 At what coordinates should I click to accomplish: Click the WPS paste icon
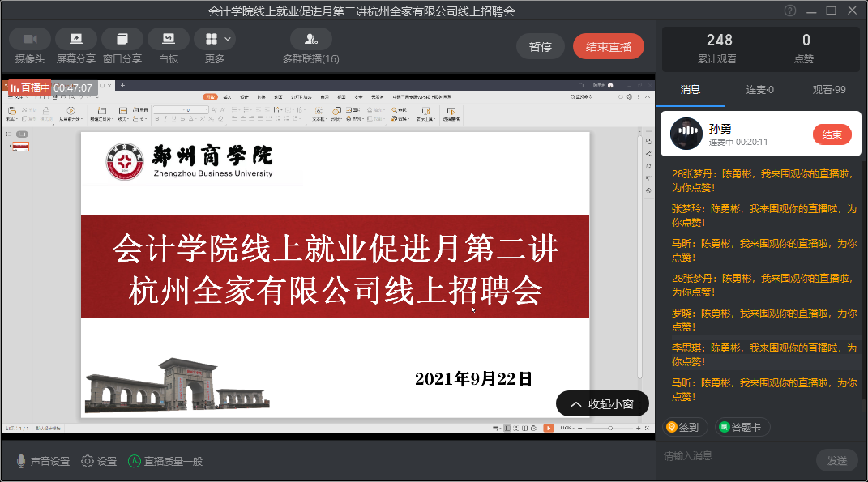12,111
